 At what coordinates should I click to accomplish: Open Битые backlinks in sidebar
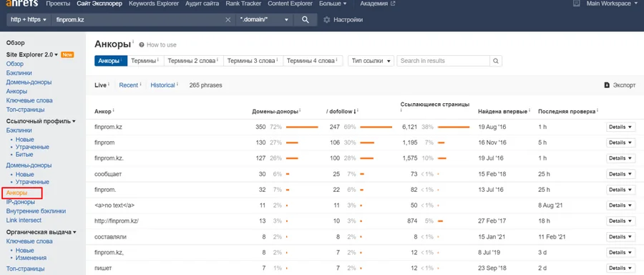pos(24,155)
